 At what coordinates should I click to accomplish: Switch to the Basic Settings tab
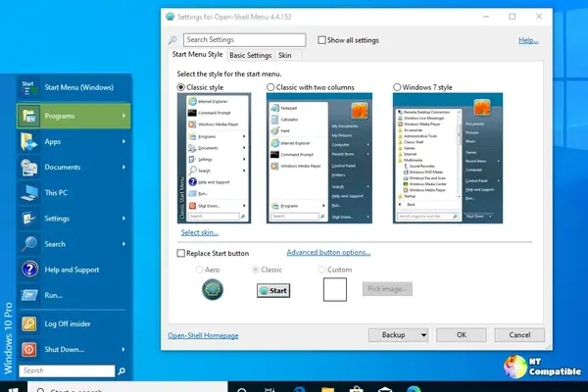(251, 55)
